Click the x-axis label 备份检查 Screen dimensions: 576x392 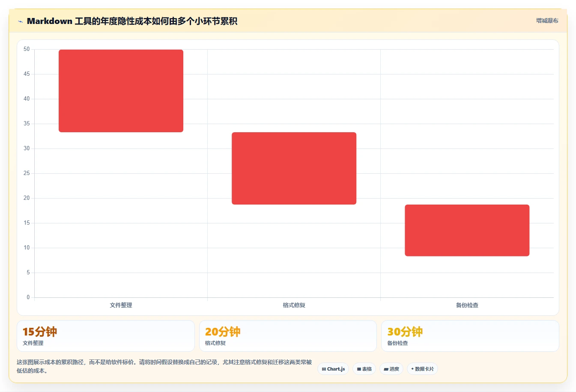point(467,305)
